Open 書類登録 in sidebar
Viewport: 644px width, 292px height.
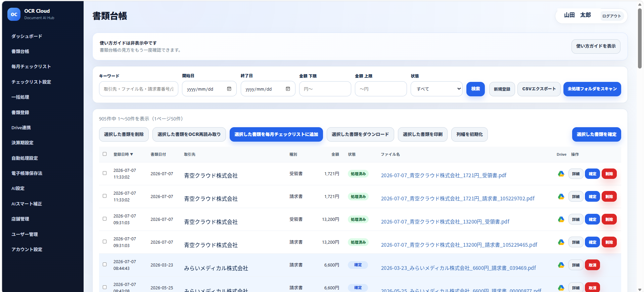click(x=20, y=112)
